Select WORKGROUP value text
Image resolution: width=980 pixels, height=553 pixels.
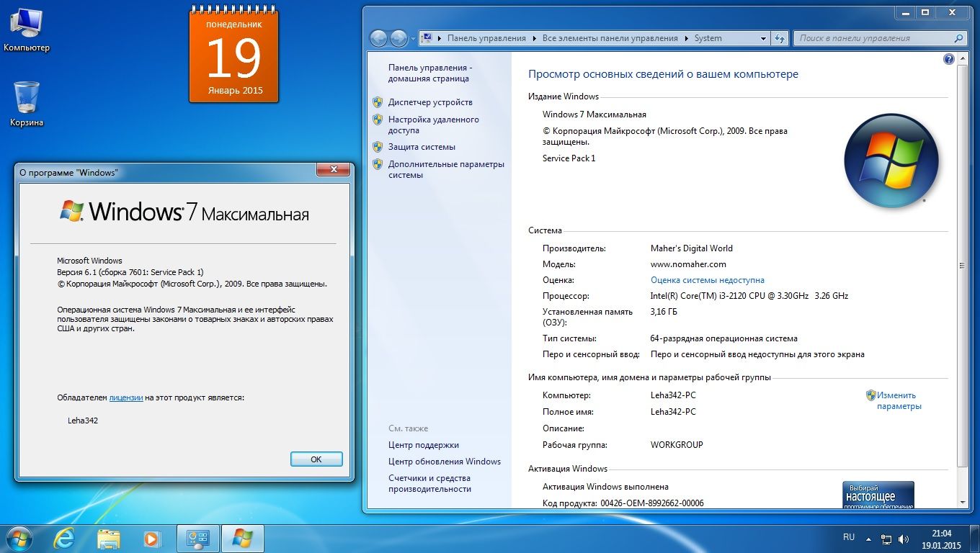click(677, 445)
